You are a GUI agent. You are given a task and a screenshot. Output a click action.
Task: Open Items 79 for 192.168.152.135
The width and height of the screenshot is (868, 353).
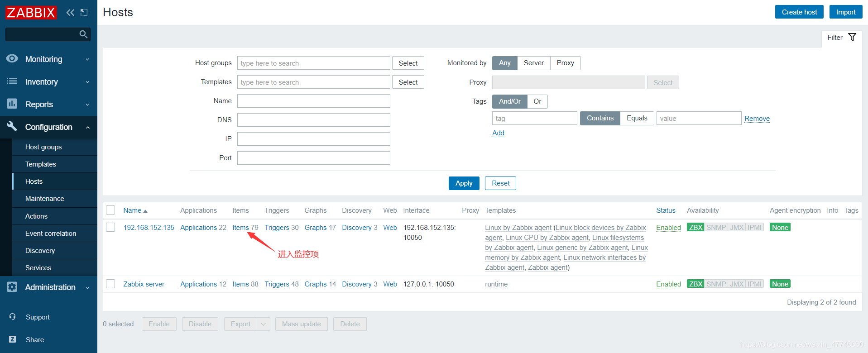click(x=241, y=228)
